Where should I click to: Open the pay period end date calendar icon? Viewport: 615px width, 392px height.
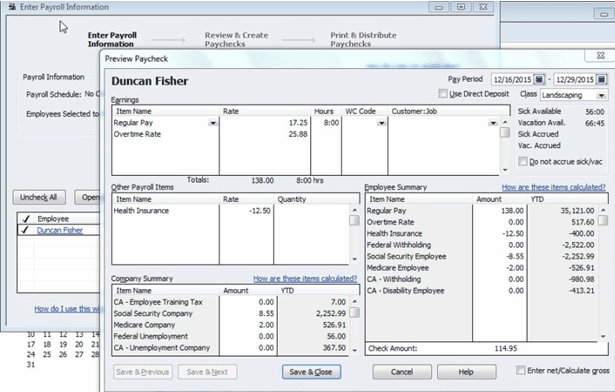[602, 80]
